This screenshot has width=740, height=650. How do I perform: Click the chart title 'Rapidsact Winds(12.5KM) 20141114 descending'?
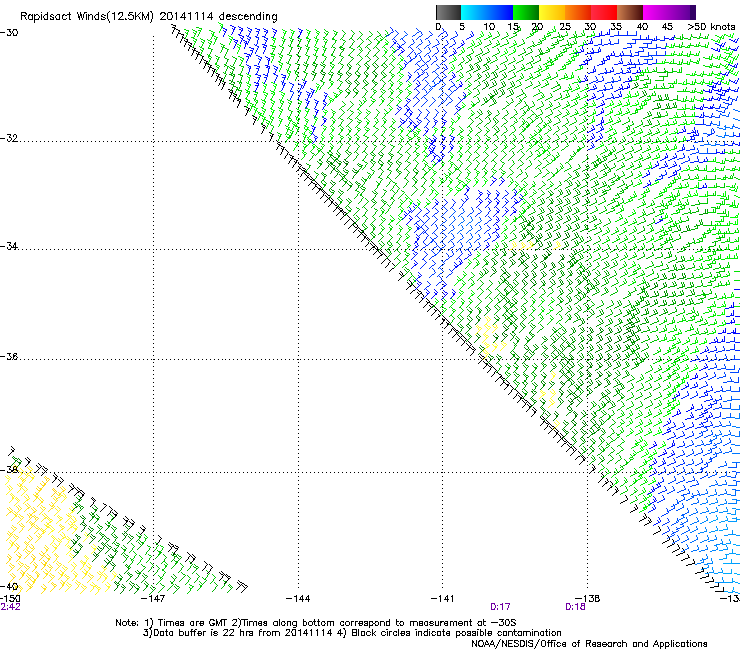tap(149, 17)
